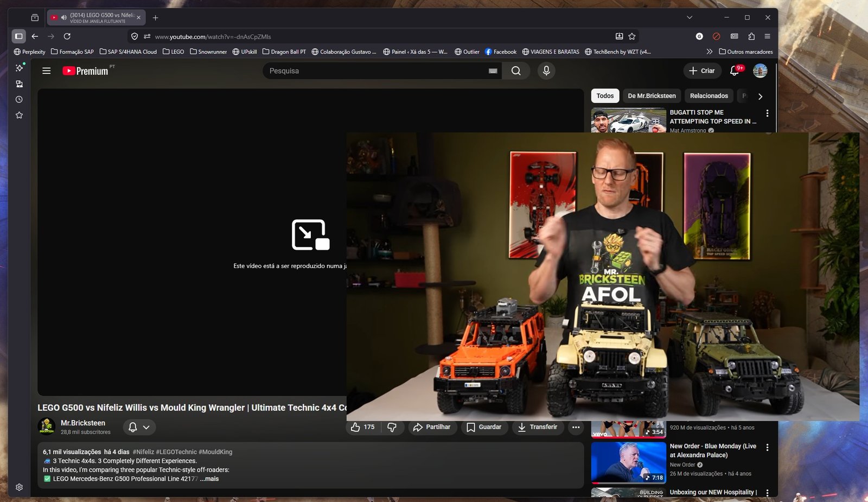Open the shield tracking protection icon

[135, 36]
